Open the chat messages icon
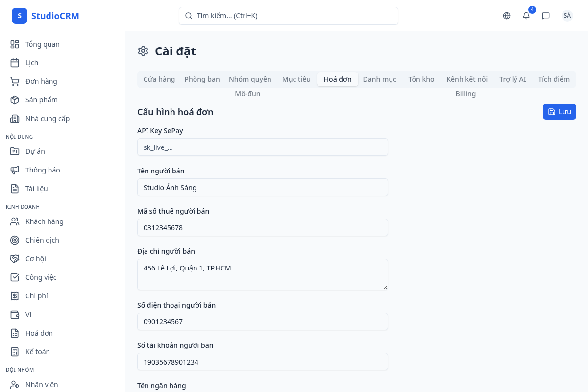The width and height of the screenshot is (588, 392). (546, 16)
